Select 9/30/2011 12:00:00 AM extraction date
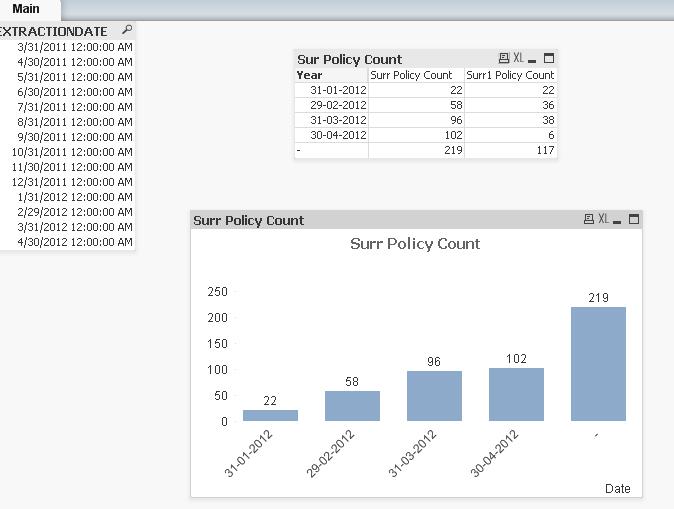 tap(67, 137)
